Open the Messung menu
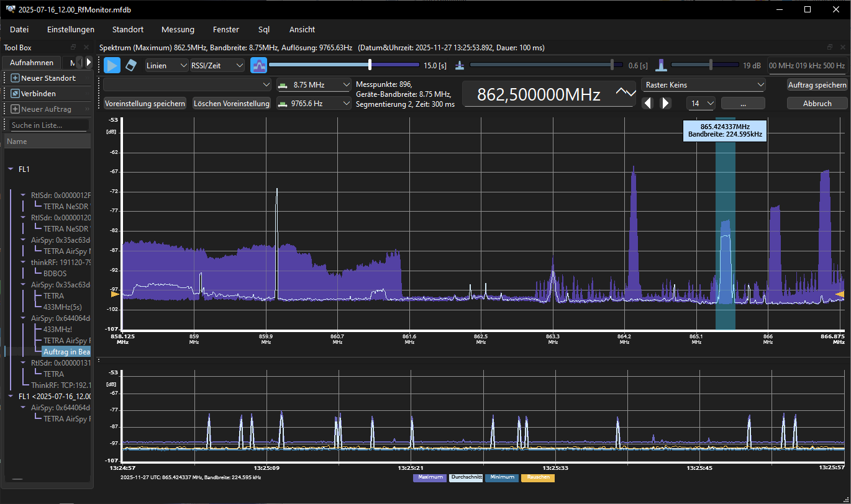Image resolution: width=851 pixels, height=504 pixels. tap(178, 29)
